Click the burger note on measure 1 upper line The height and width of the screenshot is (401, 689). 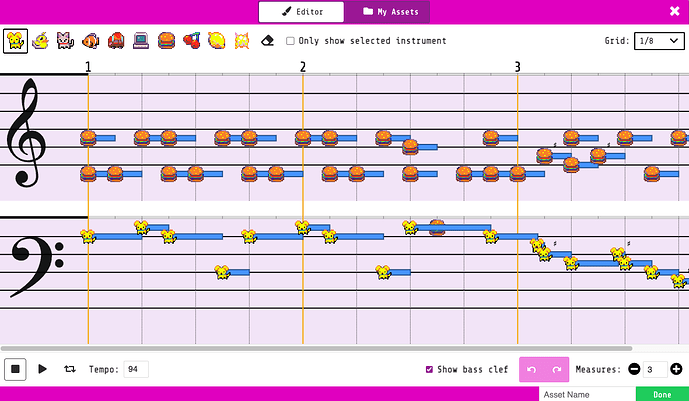[88, 138]
